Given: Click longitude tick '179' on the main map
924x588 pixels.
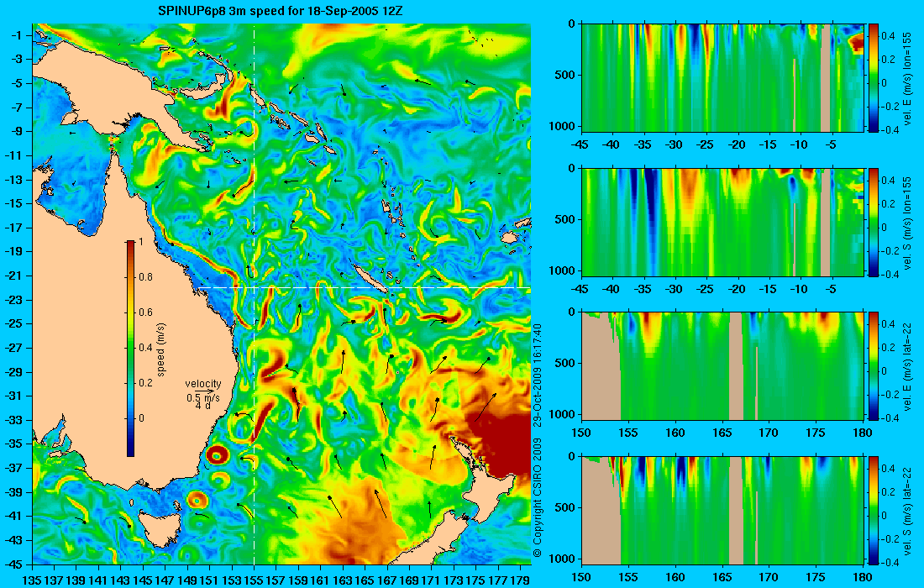Looking at the screenshot, I should [522, 581].
